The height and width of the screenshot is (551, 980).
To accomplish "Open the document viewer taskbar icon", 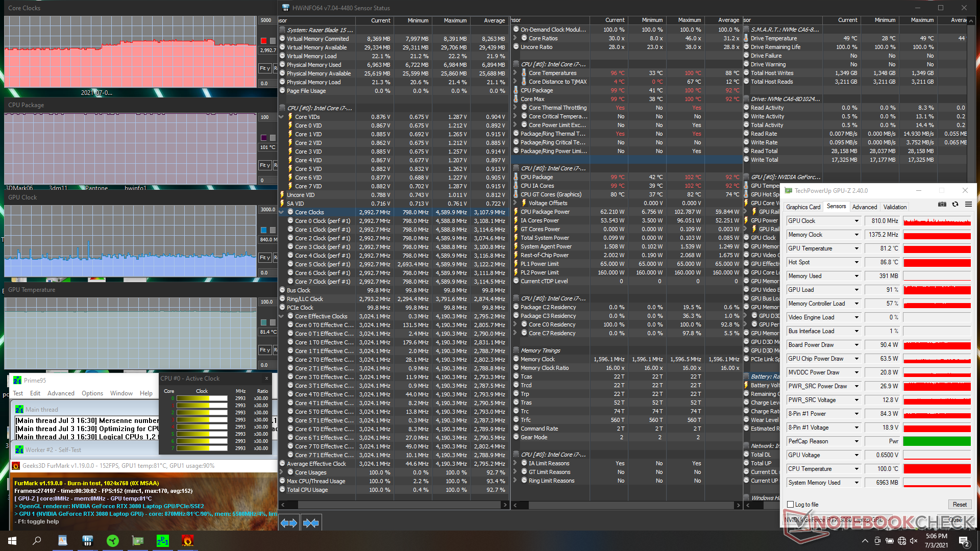I will (62, 541).
